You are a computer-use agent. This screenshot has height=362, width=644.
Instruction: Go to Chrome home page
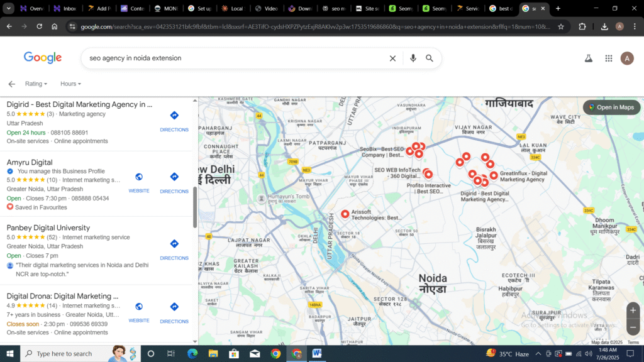[x=55, y=26]
